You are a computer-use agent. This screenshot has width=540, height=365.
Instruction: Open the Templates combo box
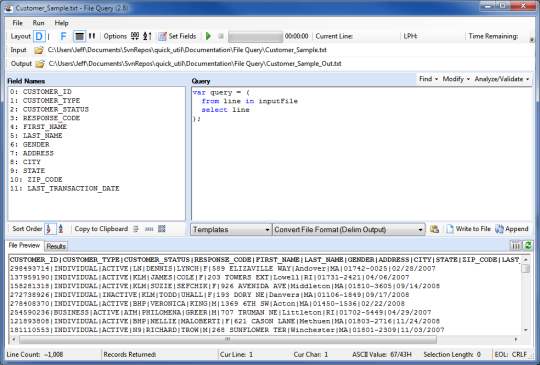point(231,230)
